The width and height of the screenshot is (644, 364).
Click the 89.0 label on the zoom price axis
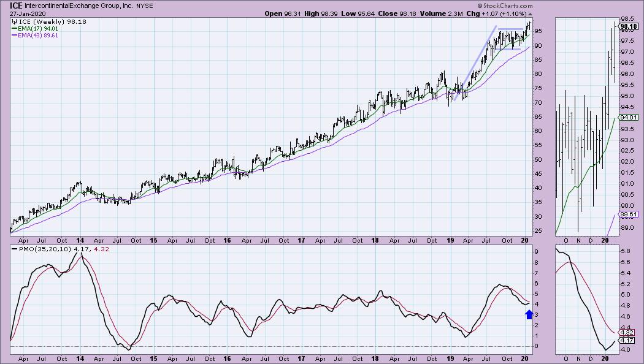(627, 227)
